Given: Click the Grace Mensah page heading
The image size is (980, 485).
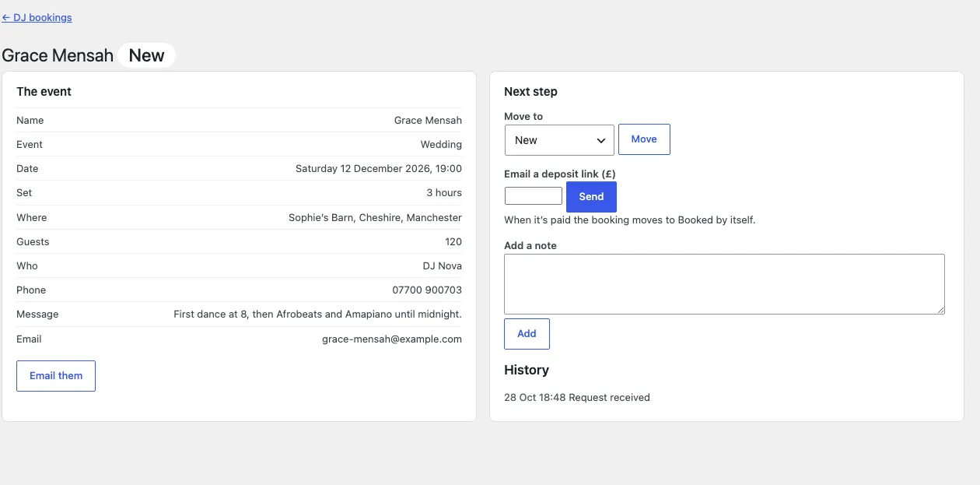Looking at the screenshot, I should pos(58,55).
